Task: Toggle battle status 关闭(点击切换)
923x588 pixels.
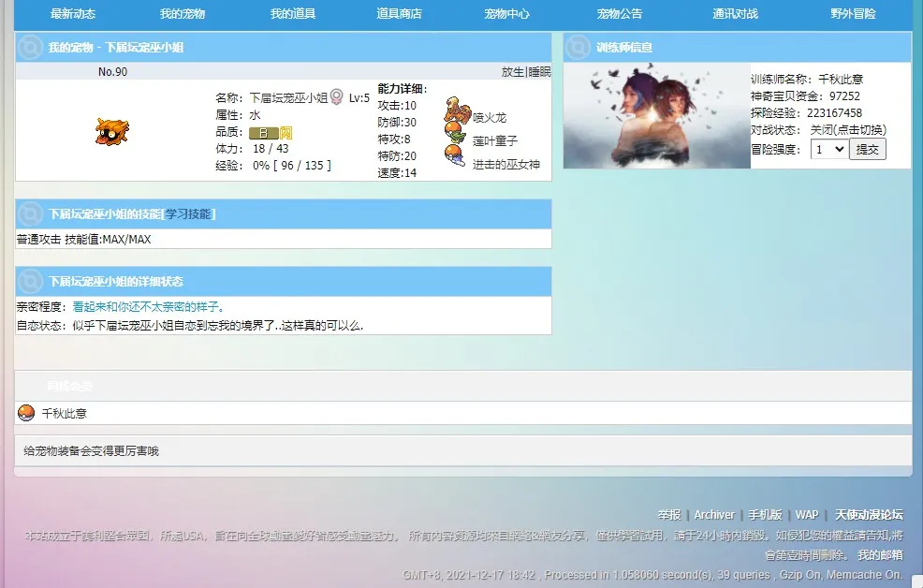Action: tap(848, 130)
